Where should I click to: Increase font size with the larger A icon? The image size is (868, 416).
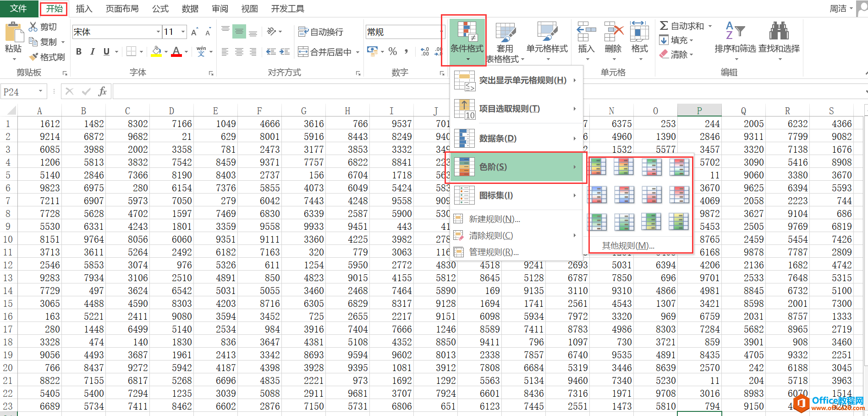click(194, 32)
